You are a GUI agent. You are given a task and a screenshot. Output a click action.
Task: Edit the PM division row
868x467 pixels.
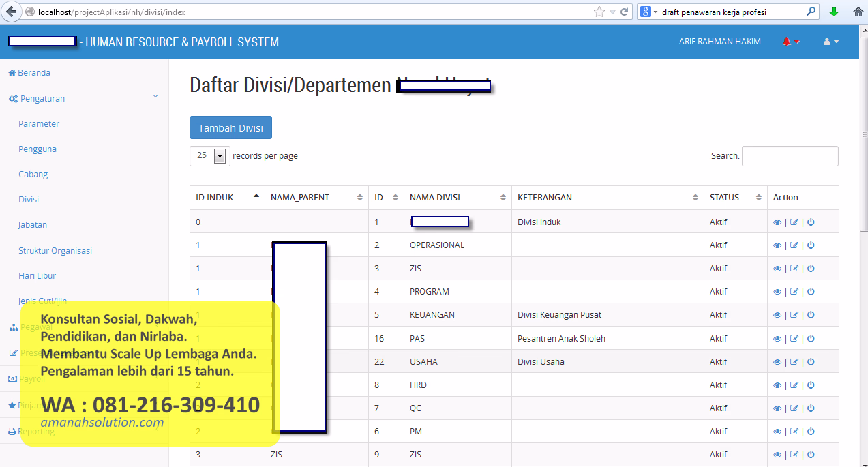click(794, 432)
